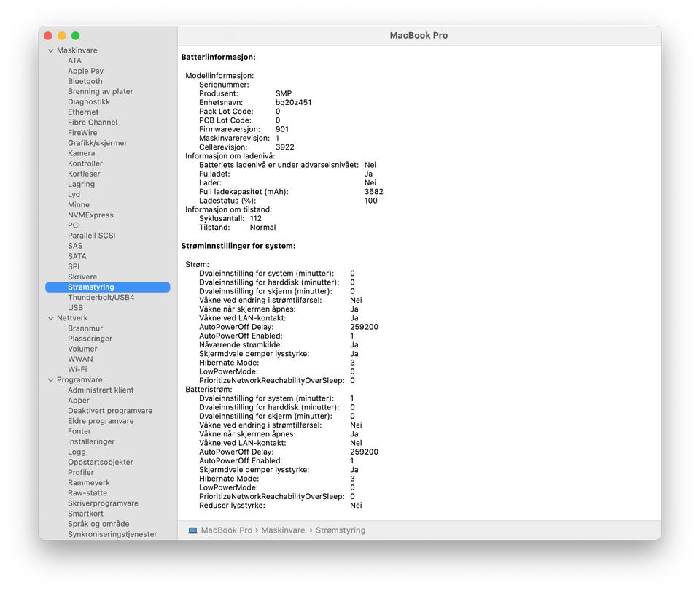Viewport: 700px width, 591px height.
Task: Click the Batteriinformasjon heading
Action: pos(218,57)
